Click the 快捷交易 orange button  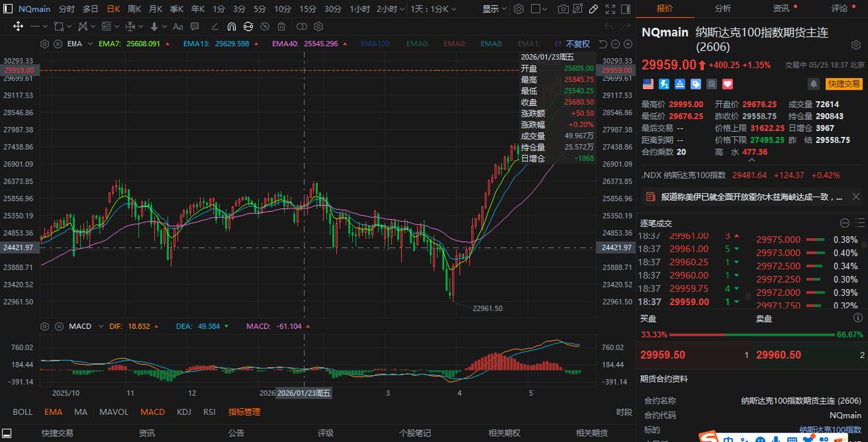coord(844,84)
